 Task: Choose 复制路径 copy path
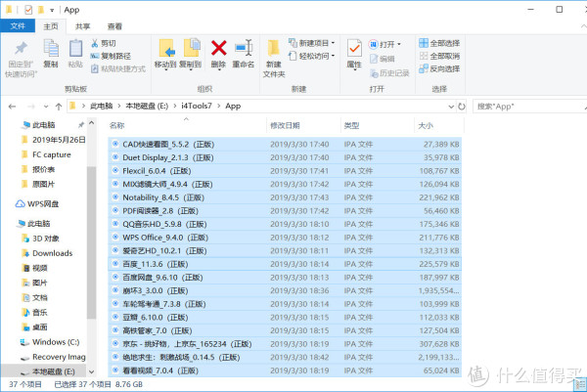click(x=111, y=56)
